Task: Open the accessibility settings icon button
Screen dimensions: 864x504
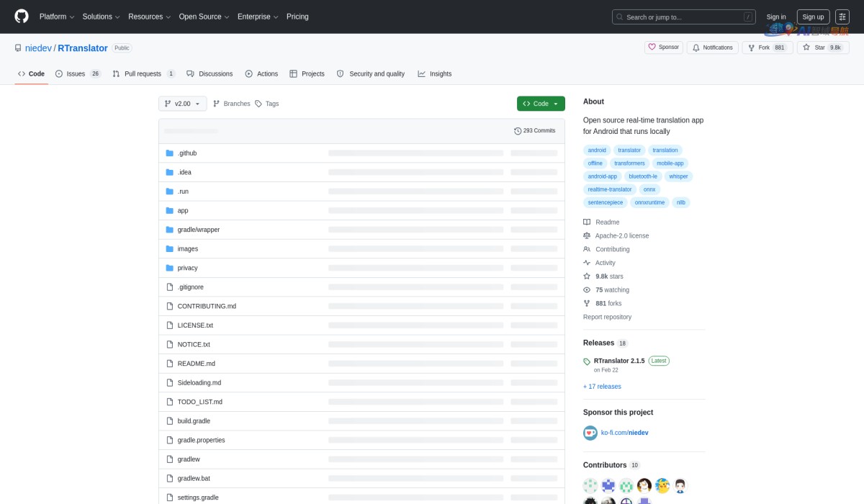Action: point(842,17)
